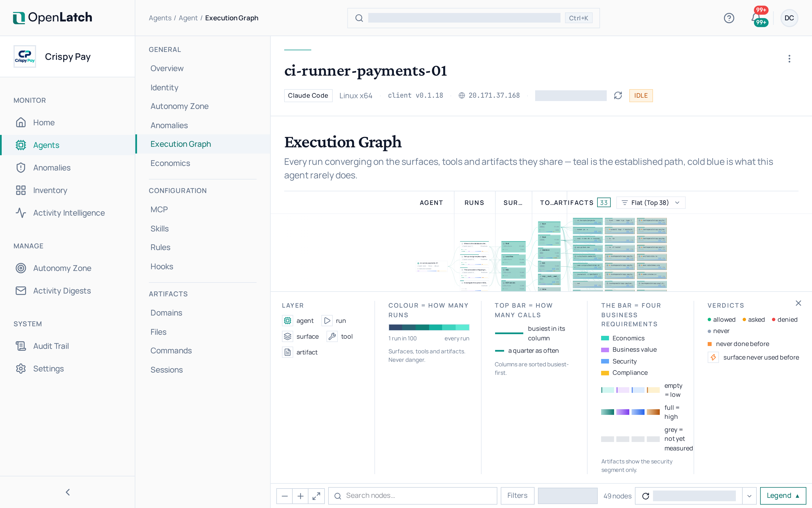Open Commands under Artifacts
Screen dimensions: 812x508
[203, 351]
